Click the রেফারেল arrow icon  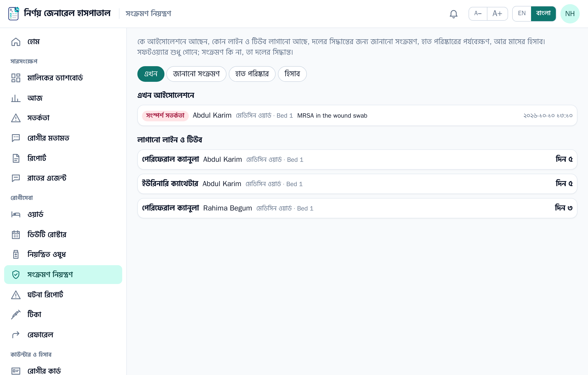pyautogui.click(x=16, y=335)
